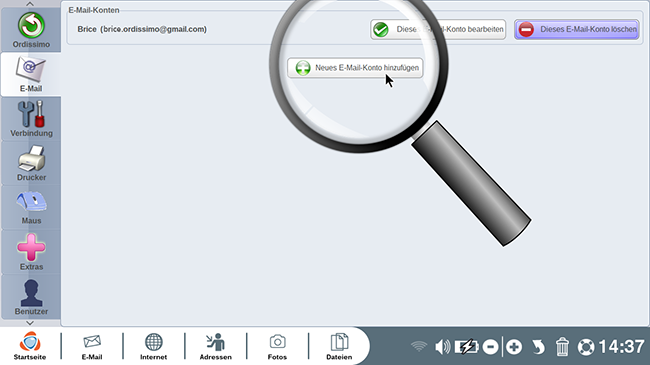Open Internet from the bottom bar

[153, 346]
